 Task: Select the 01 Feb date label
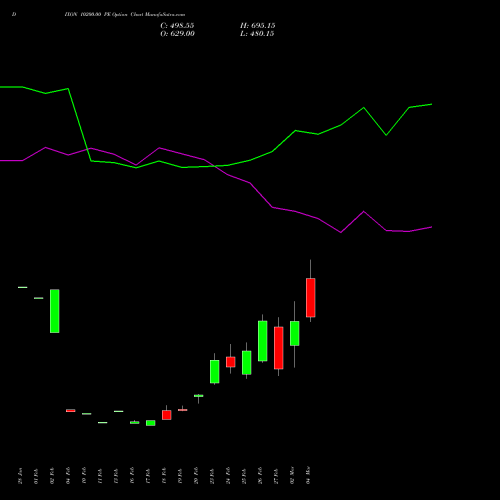pos(36,476)
